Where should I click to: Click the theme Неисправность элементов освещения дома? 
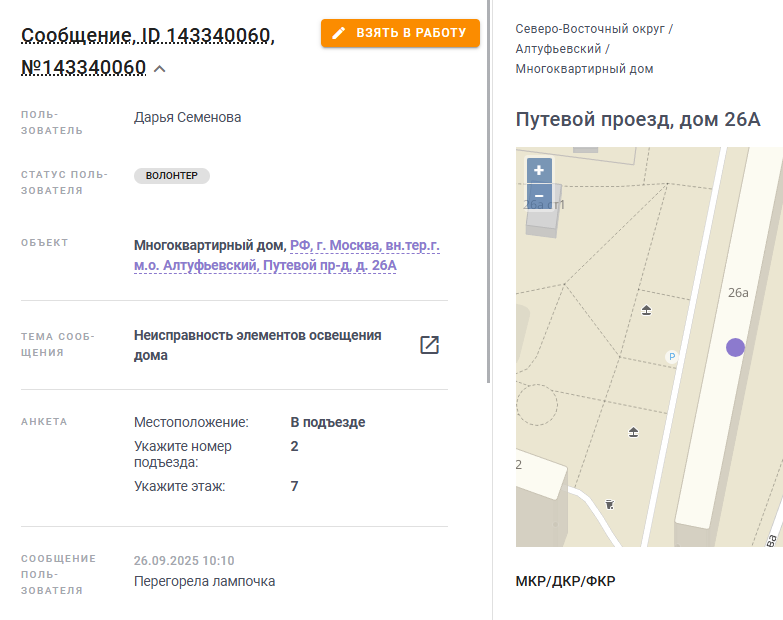258,345
